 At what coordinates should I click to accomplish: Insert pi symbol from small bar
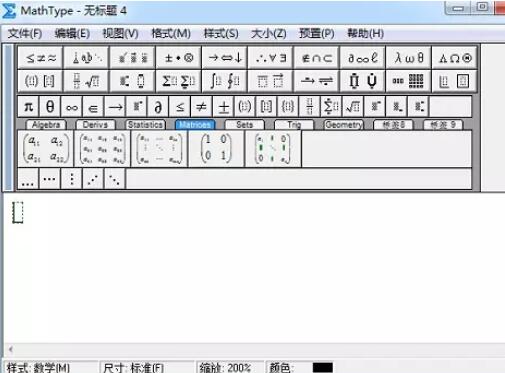[x=28, y=107]
